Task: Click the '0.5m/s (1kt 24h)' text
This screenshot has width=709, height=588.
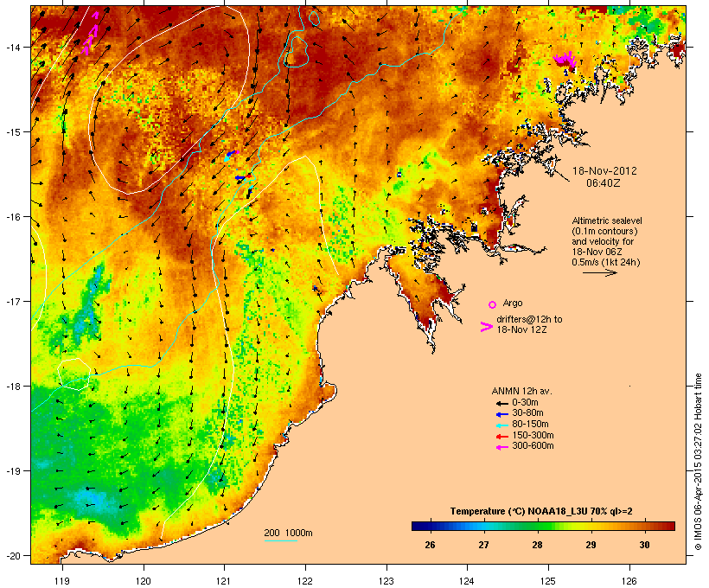Action: click(x=606, y=262)
